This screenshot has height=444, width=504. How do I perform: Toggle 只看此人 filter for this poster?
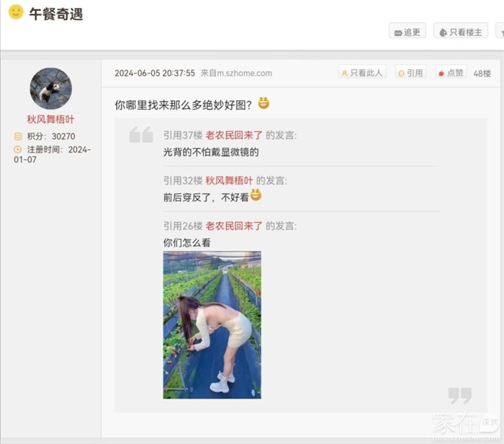click(362, 73)
